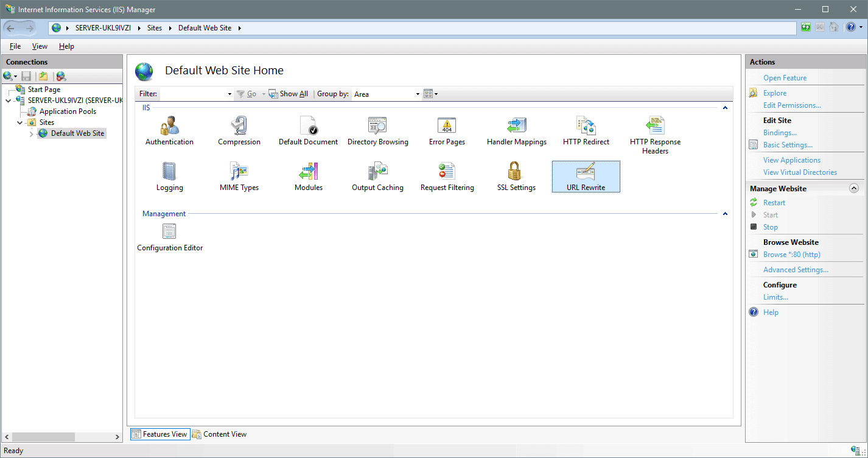Image resolution: width=868 pixels, height=458 pixels.
Task: Click View Applications link
Action: 792,160
